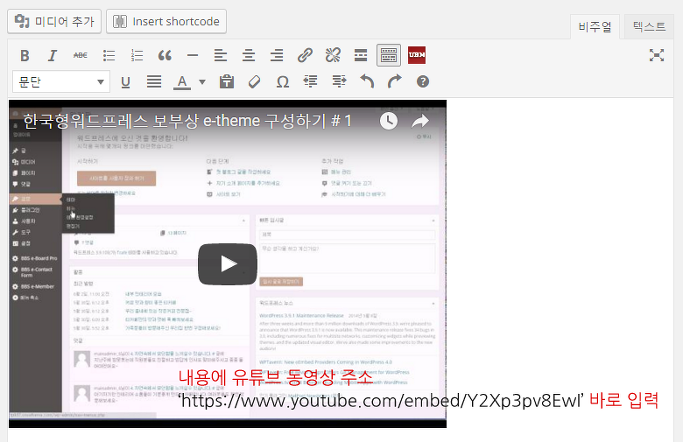The image size is (683, 442).
Task: Click the Insert shortcode button
Action: (166, 21)
